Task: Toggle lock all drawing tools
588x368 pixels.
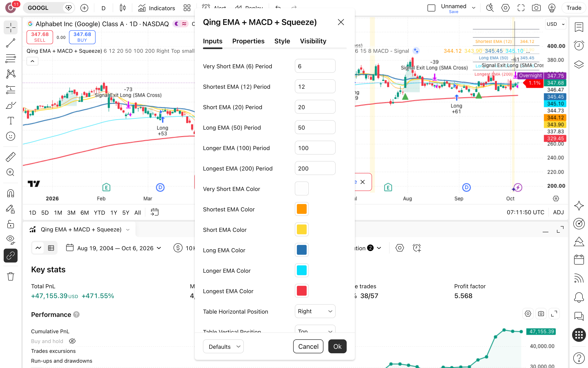Action: 10,224
